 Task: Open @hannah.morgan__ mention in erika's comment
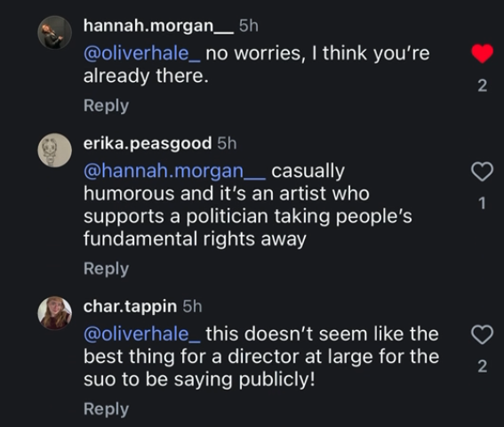[x=174, y=171]
